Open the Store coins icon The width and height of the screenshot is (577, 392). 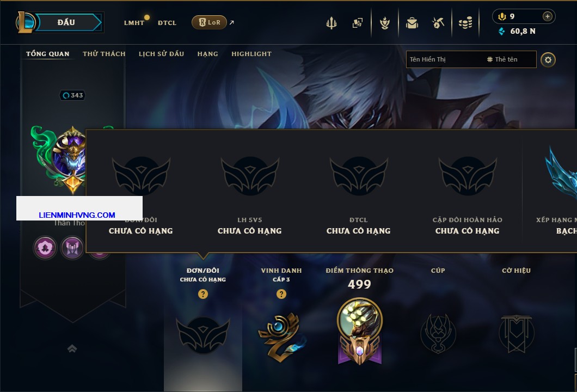(x=465, y=23)
